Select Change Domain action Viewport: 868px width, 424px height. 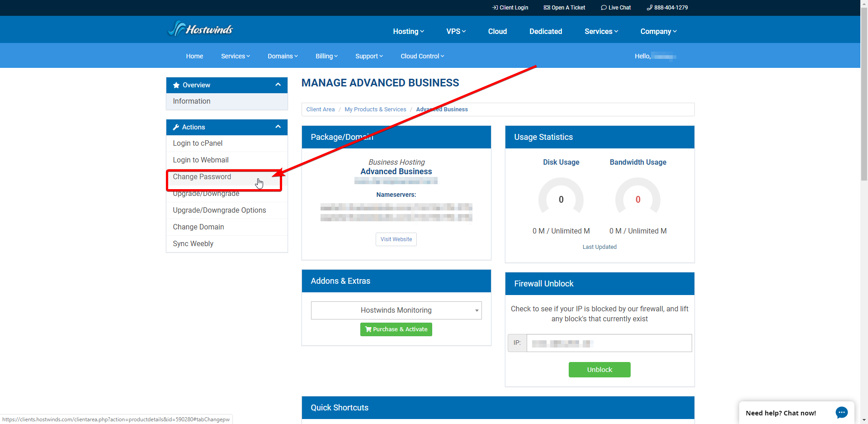227,227
